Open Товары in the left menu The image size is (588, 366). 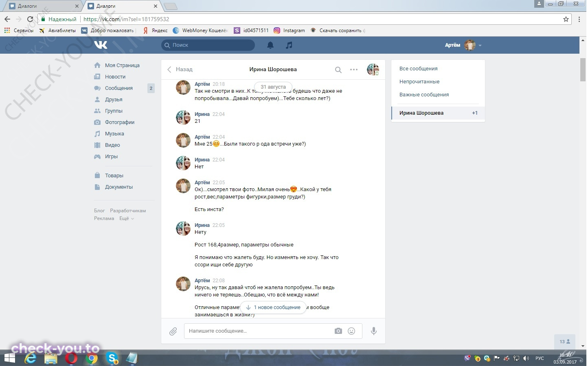pos(114,176)
